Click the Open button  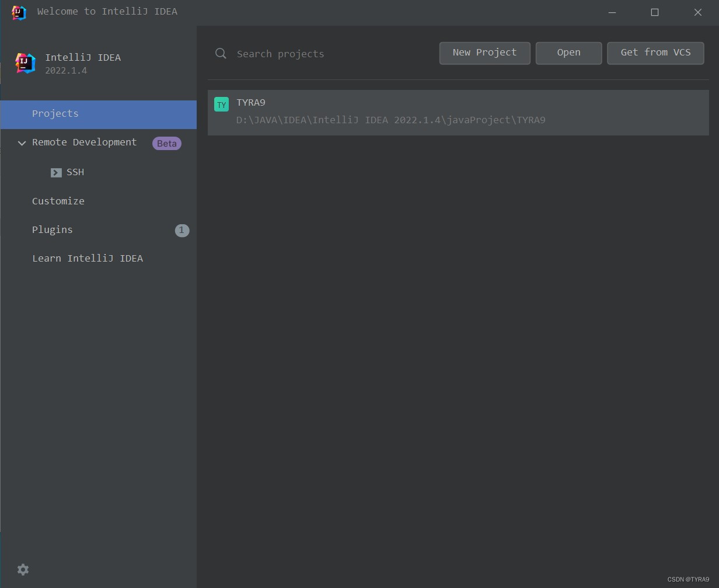point(568,53)
